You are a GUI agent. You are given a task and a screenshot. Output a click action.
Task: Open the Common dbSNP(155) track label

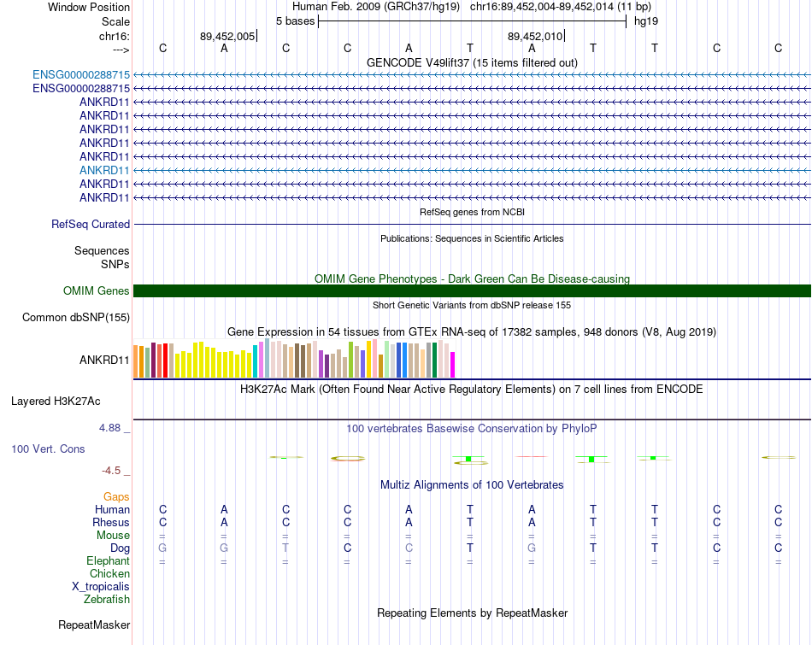tap(76, 317)
